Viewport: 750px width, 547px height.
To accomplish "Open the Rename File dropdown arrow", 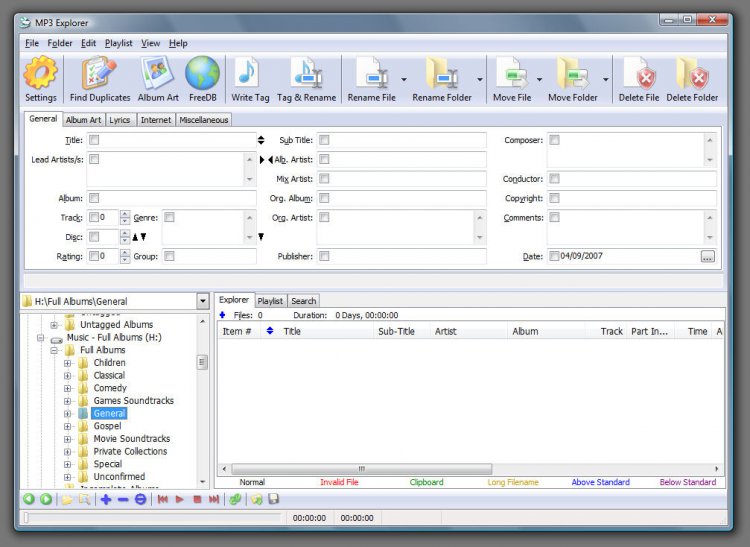I will (404, 79).
